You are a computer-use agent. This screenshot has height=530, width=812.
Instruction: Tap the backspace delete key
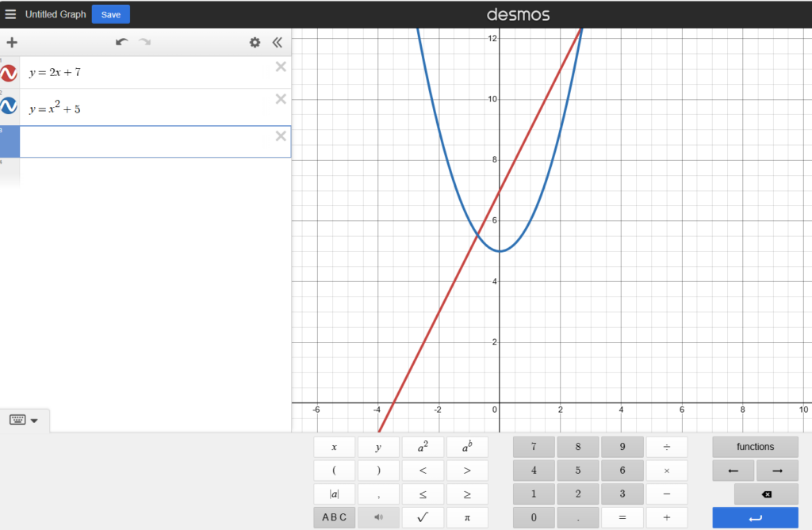(x=767, y=494)
